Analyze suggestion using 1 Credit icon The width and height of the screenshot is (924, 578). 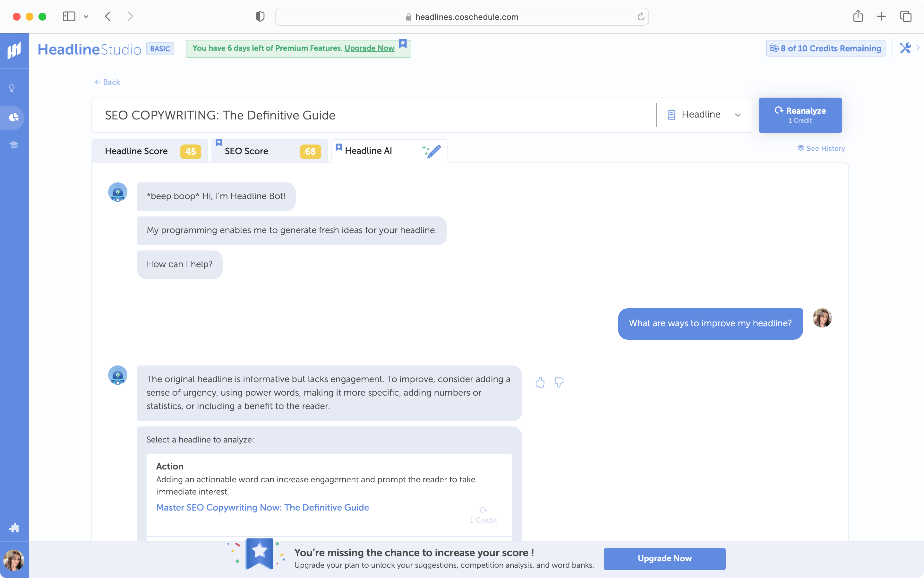[x=483, y=514]
